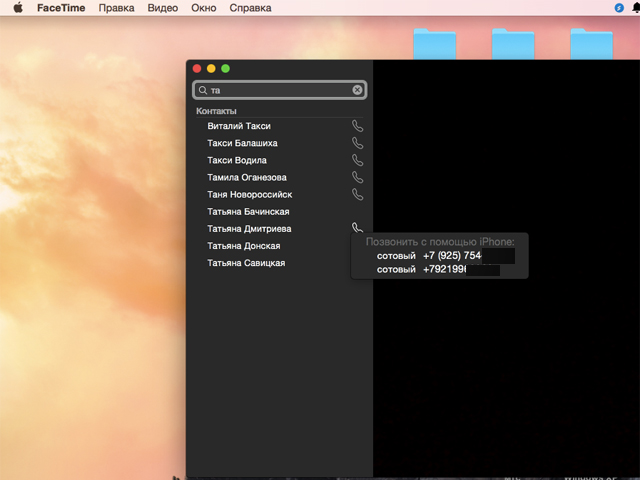Open the Видео menu

[162, 8]
